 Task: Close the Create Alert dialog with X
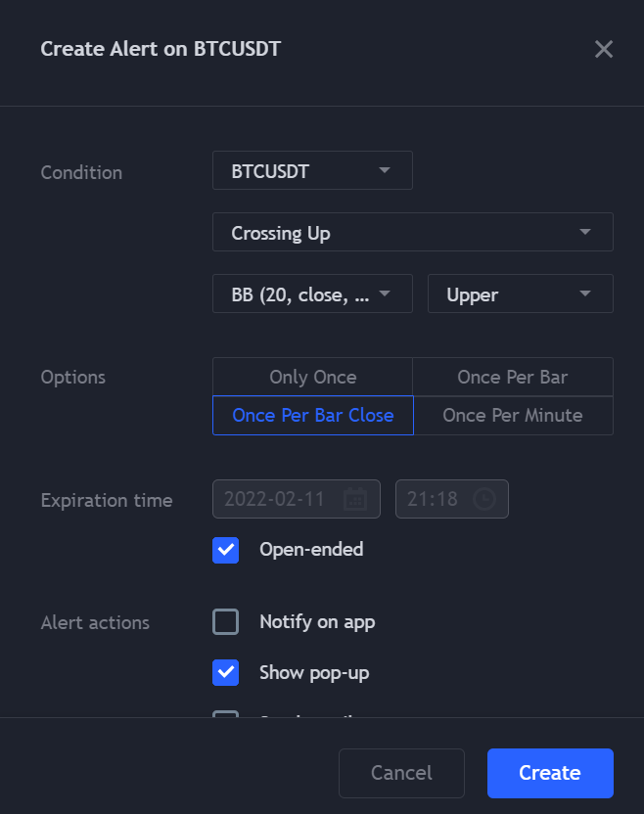[604, 49]
